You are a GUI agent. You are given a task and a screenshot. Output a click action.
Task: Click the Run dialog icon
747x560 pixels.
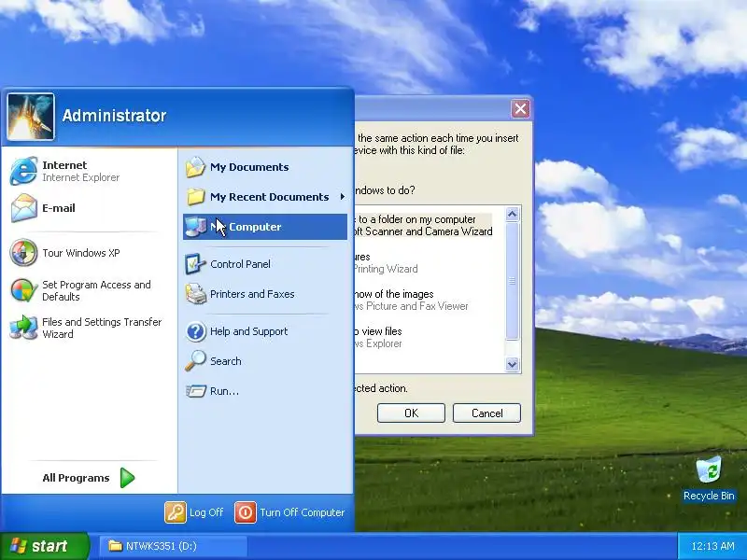[195, 391]
